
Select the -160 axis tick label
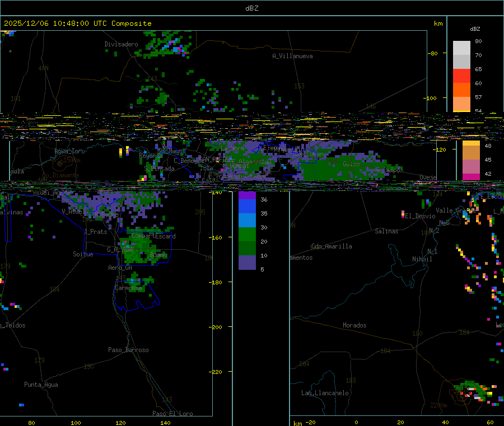tap(216, 237)
